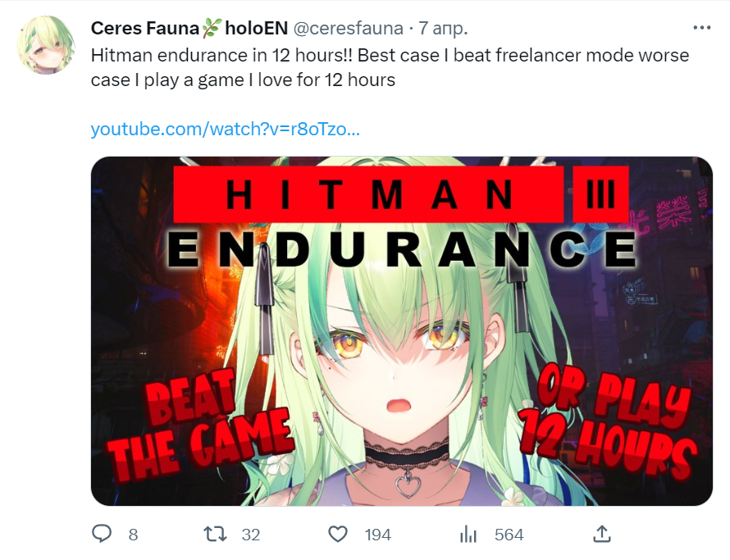Like the tweet with the heart icon
The height and width of the screenshot is (560, 730).
pos(338,534)
